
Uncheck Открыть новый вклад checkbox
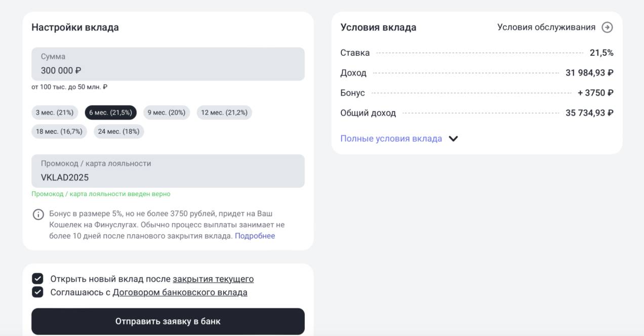coord(37,279)
